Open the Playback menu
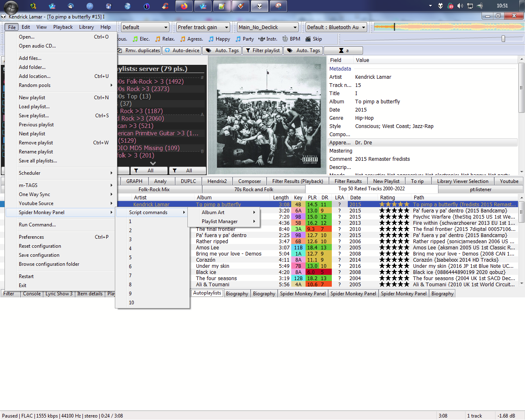Screen dimensions: 525x420 click(63, 27)
